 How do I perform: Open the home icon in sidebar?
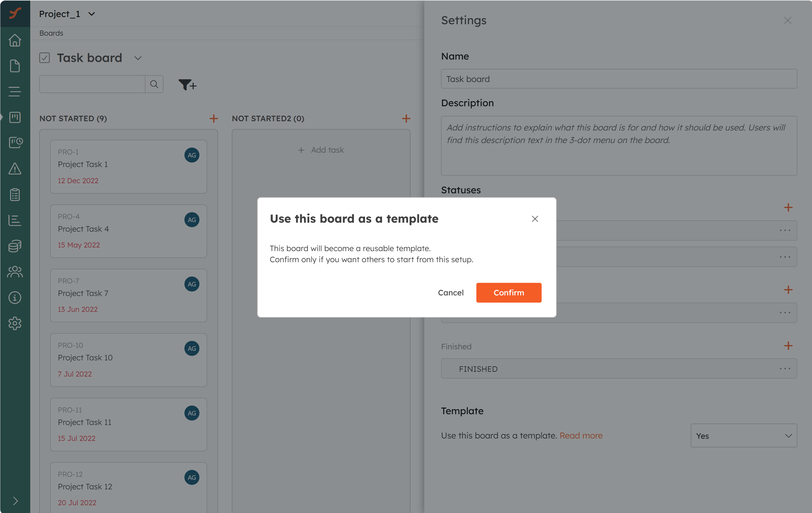(15, 40)
